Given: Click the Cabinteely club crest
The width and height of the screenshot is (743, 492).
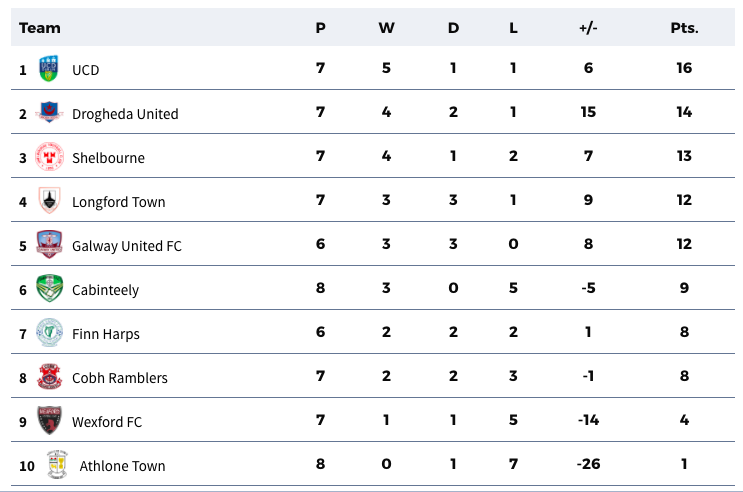Looking at the screenshot, I should (x=49, y=288).
